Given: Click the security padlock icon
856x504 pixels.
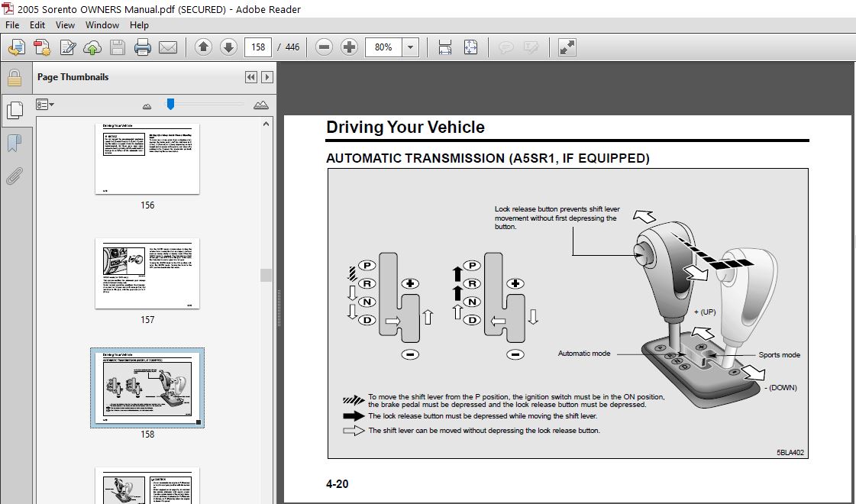Looking at the screenshot, I should [15, 78].
